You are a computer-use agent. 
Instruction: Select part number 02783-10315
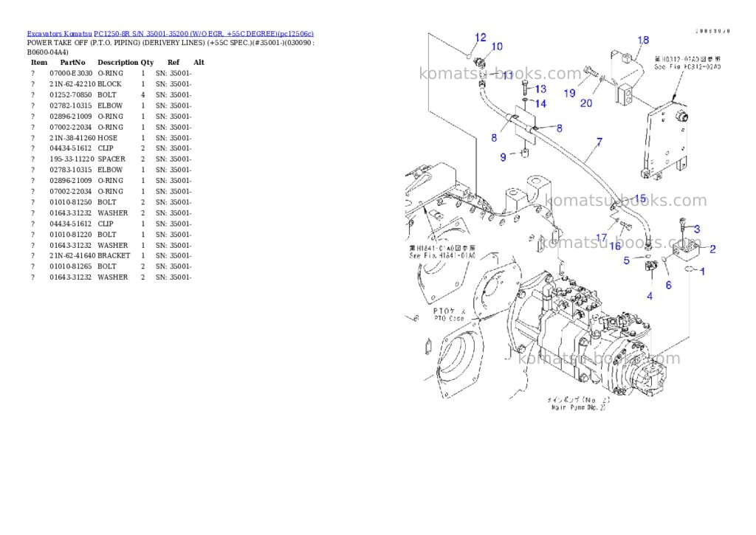tap(70, 170)
